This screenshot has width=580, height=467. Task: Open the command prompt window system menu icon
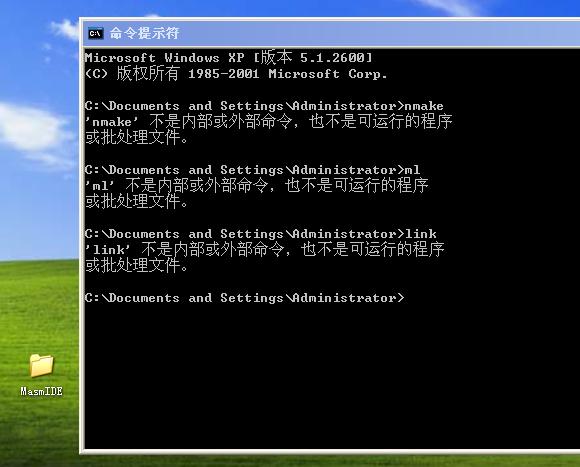[x=96, y=33]
